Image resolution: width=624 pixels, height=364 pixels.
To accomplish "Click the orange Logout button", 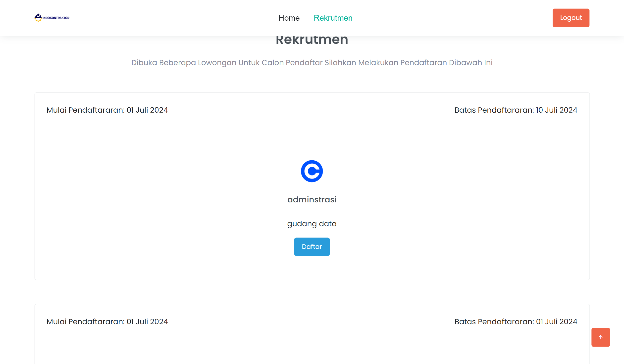I will tap(571, 18).
